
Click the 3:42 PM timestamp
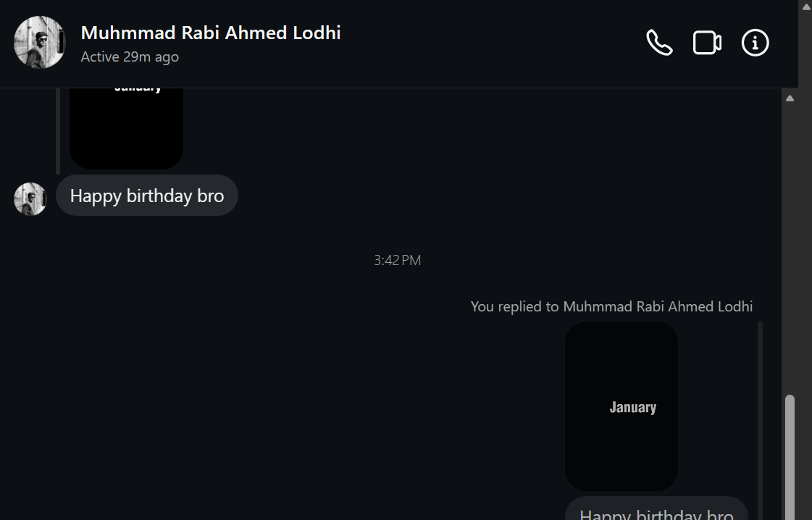(x=397, y=260)
